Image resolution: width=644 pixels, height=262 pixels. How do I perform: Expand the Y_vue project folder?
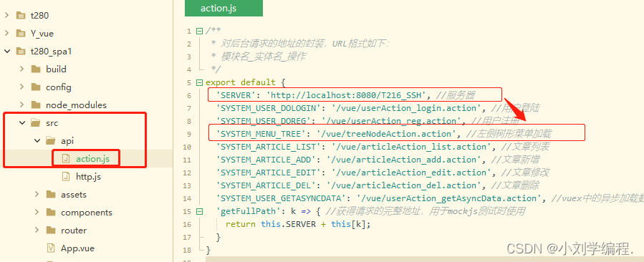tap(6, 33)
